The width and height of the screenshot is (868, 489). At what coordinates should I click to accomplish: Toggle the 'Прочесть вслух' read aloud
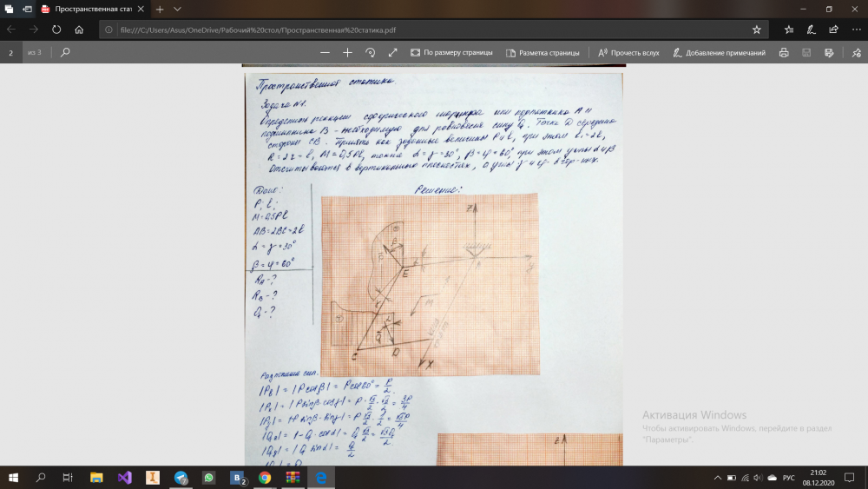[x=628, y=52]
